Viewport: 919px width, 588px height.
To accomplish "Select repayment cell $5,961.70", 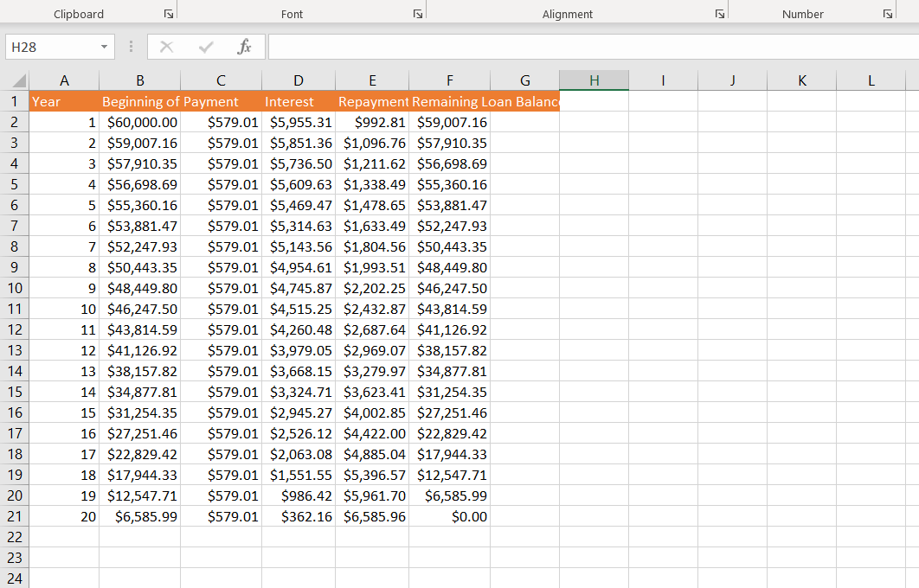I will click(x=372, y=496).
